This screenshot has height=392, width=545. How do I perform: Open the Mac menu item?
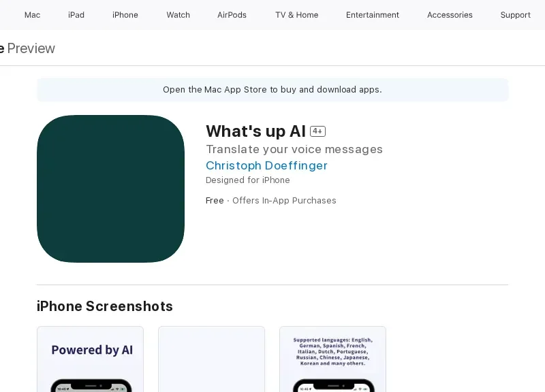(32, 15)
